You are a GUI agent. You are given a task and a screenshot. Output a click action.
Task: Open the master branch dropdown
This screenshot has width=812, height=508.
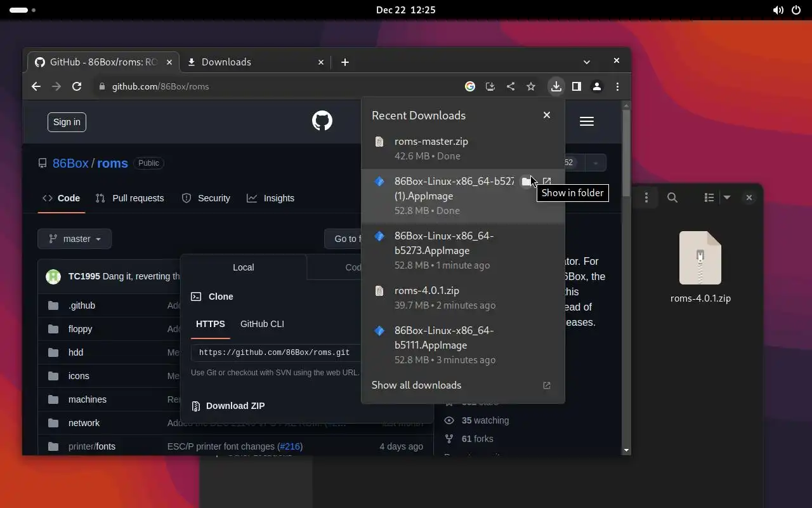tap(75, 239)
